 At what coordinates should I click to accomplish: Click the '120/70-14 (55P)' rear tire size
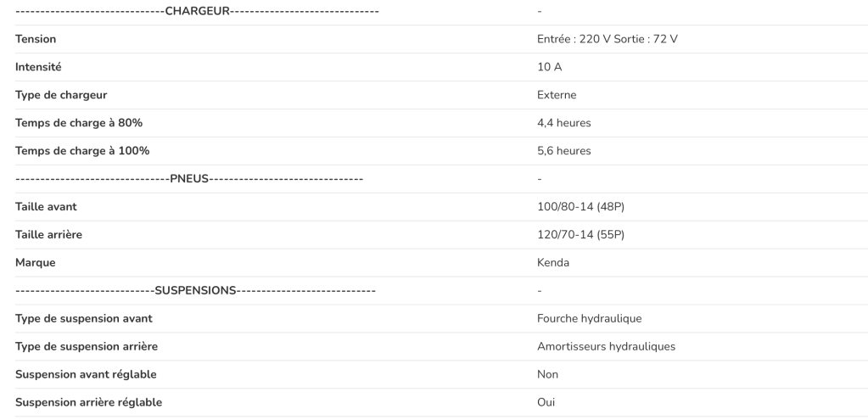(580, 234)
